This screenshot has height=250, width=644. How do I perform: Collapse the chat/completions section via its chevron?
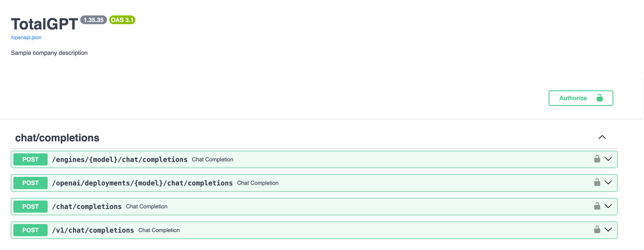(602, 137)
